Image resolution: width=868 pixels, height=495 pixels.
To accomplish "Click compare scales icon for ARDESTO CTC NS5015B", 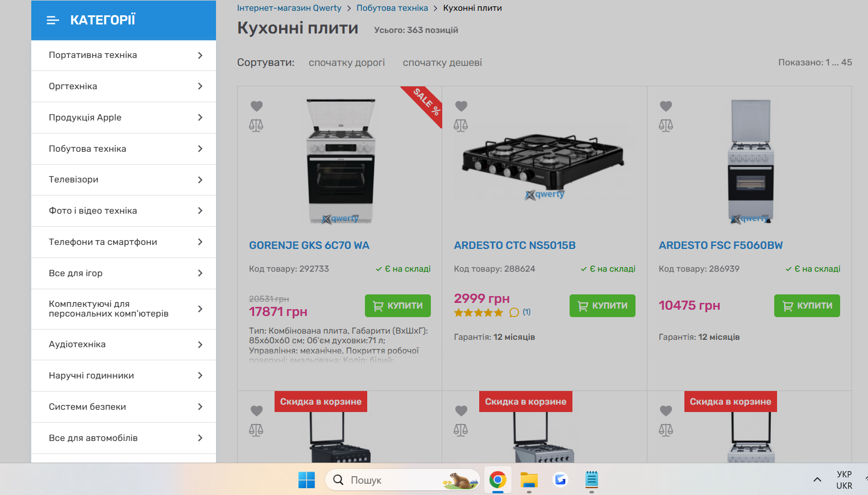I will [461, 125].
